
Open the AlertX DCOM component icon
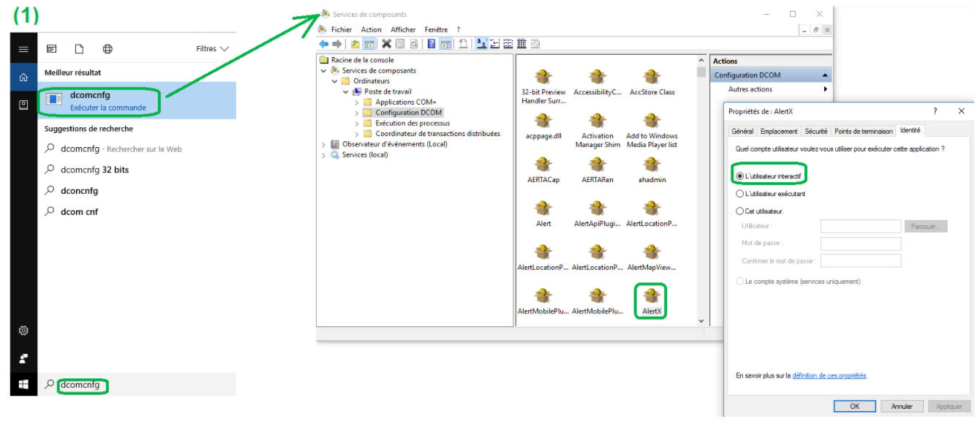pyautogui.click(x=651, y=297)
